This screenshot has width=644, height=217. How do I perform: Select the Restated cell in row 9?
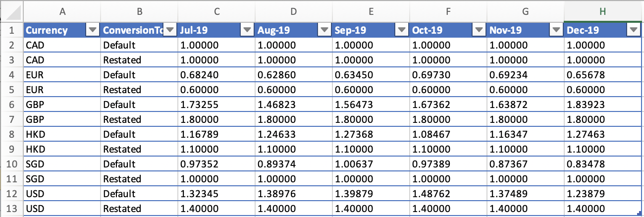click(x=139, y=149)
